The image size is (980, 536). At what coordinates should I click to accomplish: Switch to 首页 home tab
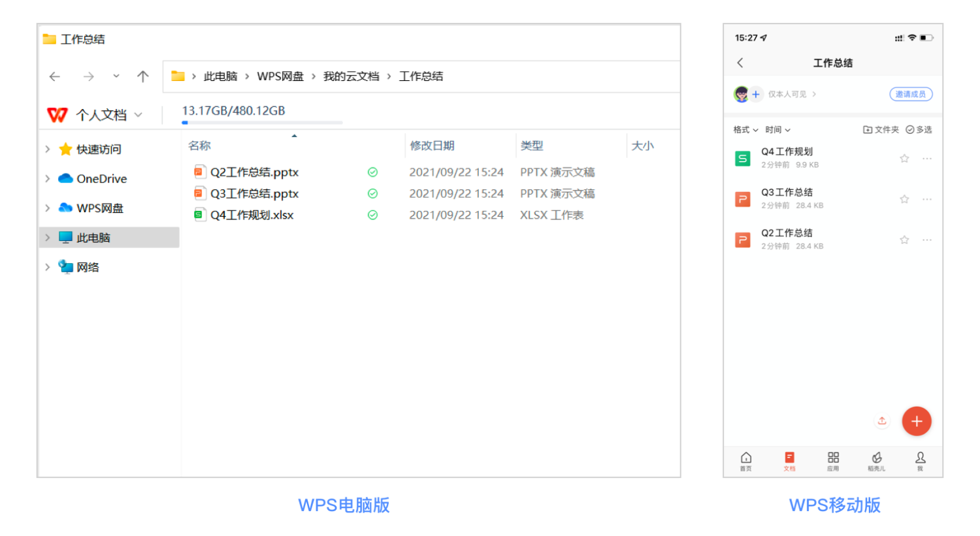(x=746, y=461)
